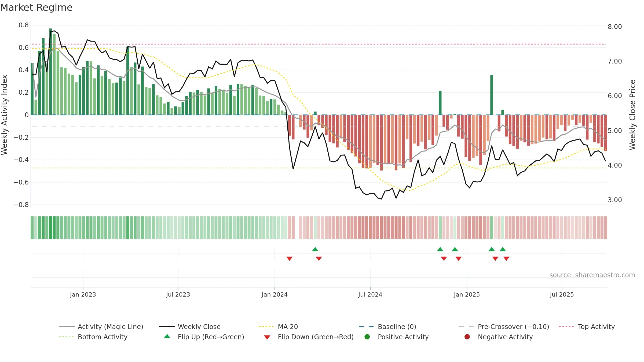Image resolution: width=644 pixels, height=362 pixels.
Task: Click the tallest green bar near Feb 2025
Action: coord(492,95)
